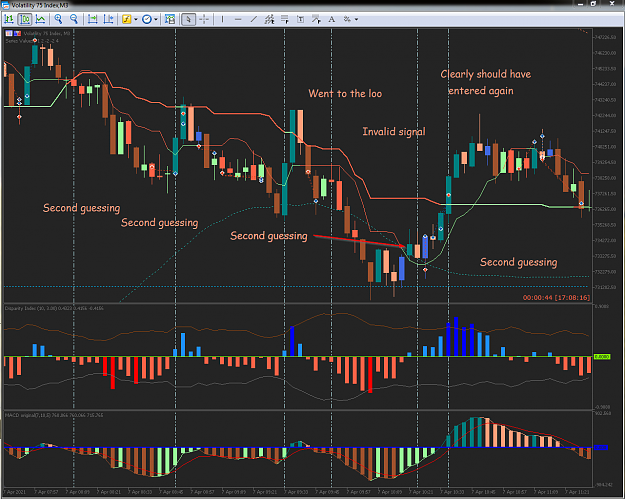Image resolution: width=625 pixels, height=499 pixels.
Task: Switch chart to line chart mode
Action: pyautogui.click(x=40, y=19)
